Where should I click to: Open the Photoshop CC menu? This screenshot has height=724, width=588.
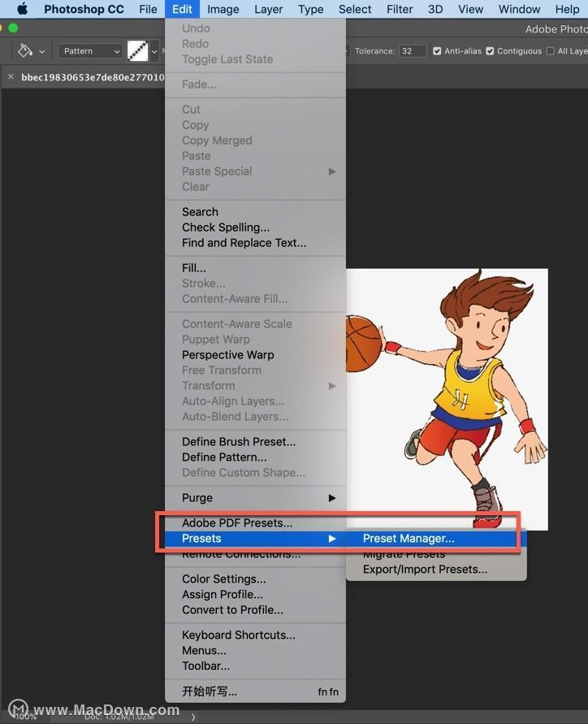(84, 9)
